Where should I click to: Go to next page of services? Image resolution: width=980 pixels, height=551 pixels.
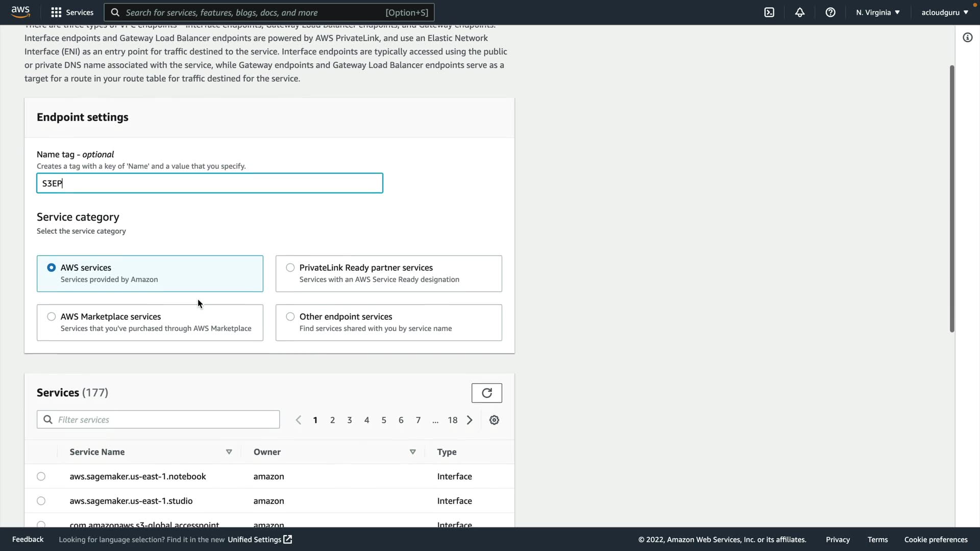click(x=470, y=420)
